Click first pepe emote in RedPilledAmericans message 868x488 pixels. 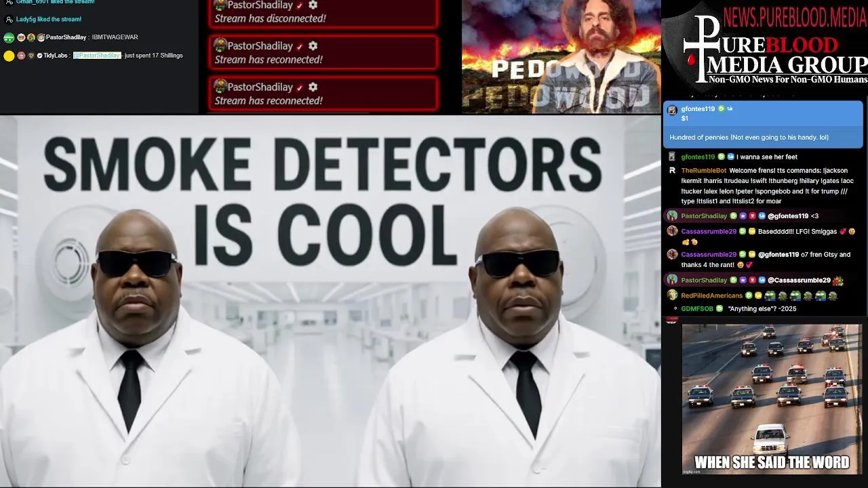coord(770,296)
